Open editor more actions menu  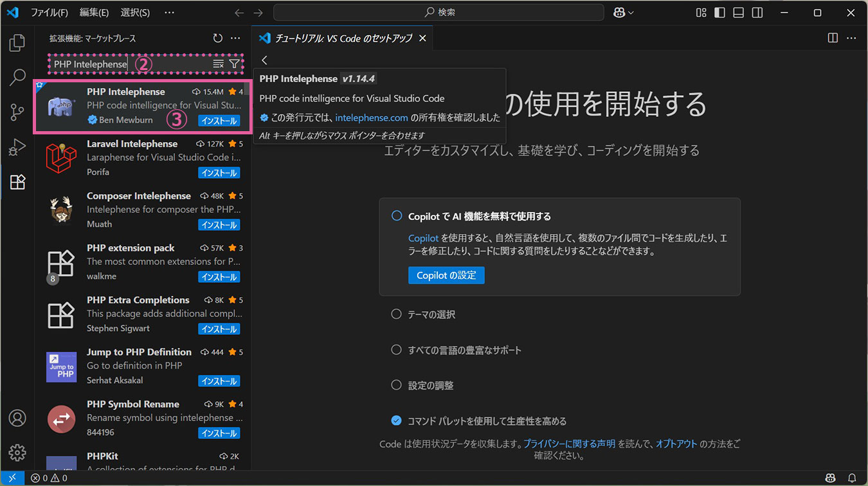(x=851, y=38)
